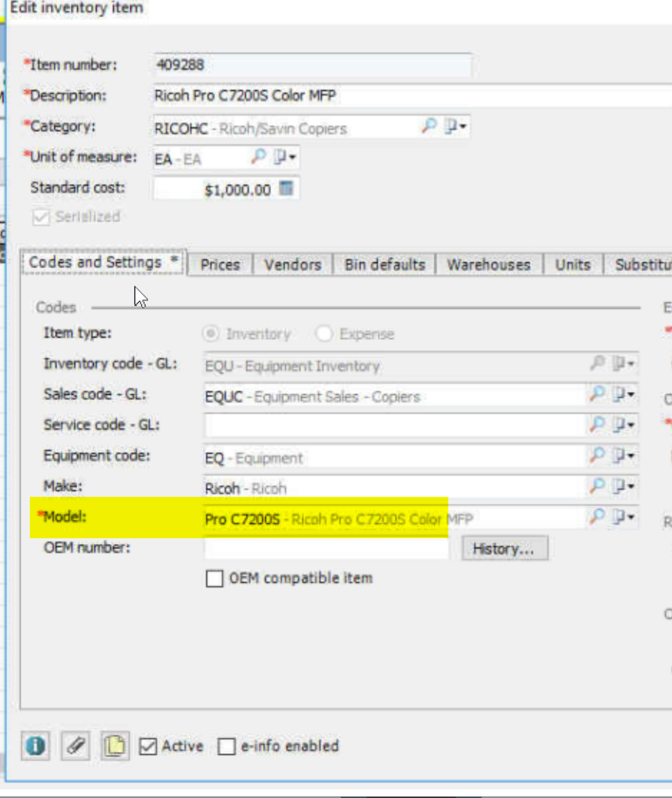The height and width of the screenshot is (798, 672).
Task: Switch to the Units tab
Action: pyautogui.click(x=573, y=264)
